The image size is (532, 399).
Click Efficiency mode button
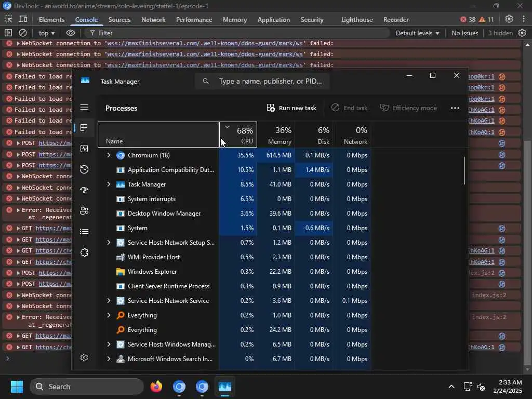pos(408,108)
